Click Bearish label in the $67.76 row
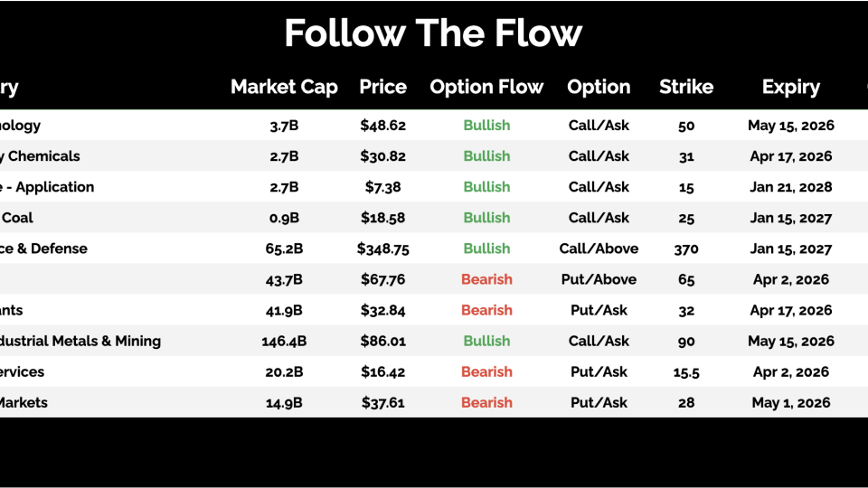 [486, 279]
